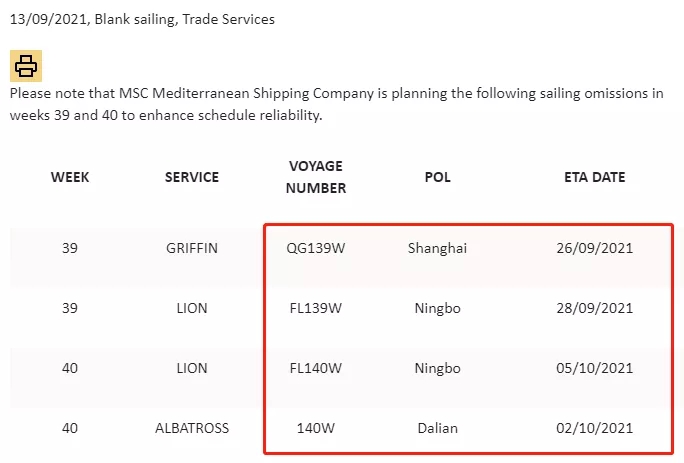The image size is (684, 463).
Task: Click Ningbo in the FL139W row
Action: 437,308
